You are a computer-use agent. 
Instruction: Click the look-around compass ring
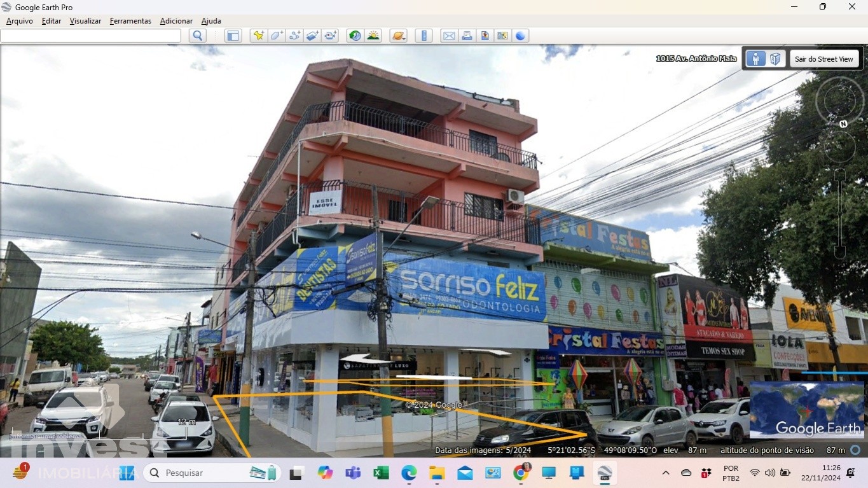pos(839,100)
